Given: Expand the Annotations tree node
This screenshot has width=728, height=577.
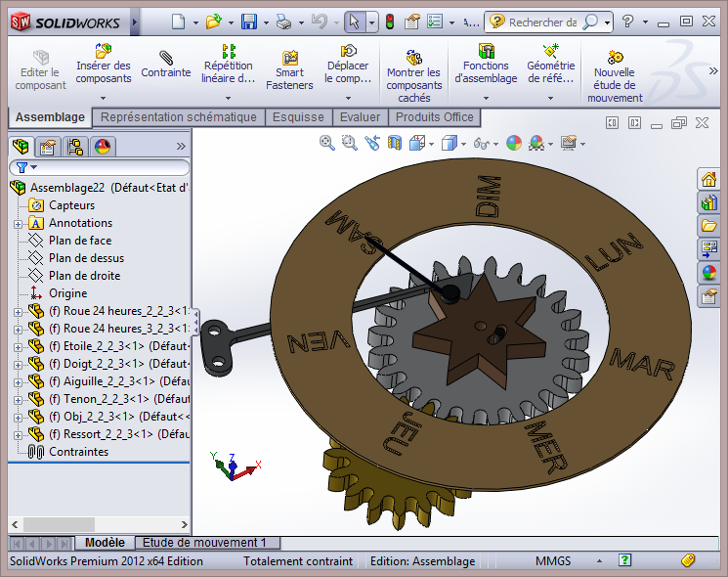Looking at the screenshot, I should (x=18, y=223).
